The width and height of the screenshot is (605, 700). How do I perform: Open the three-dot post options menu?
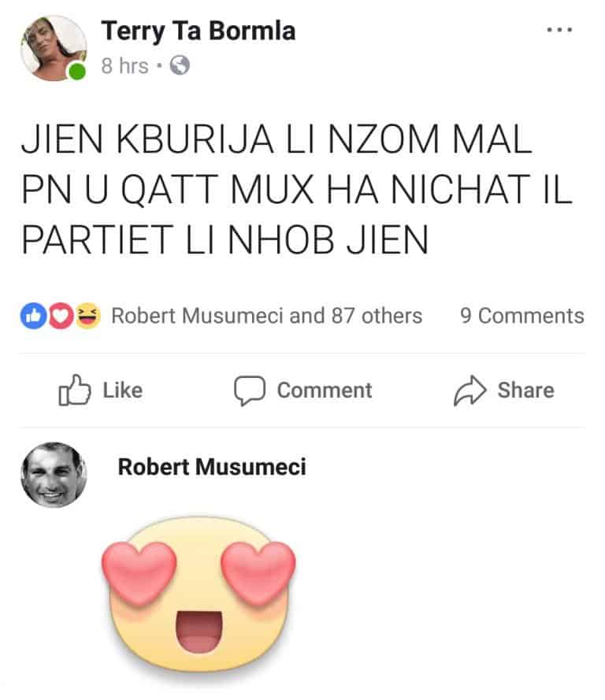point(559,30)
